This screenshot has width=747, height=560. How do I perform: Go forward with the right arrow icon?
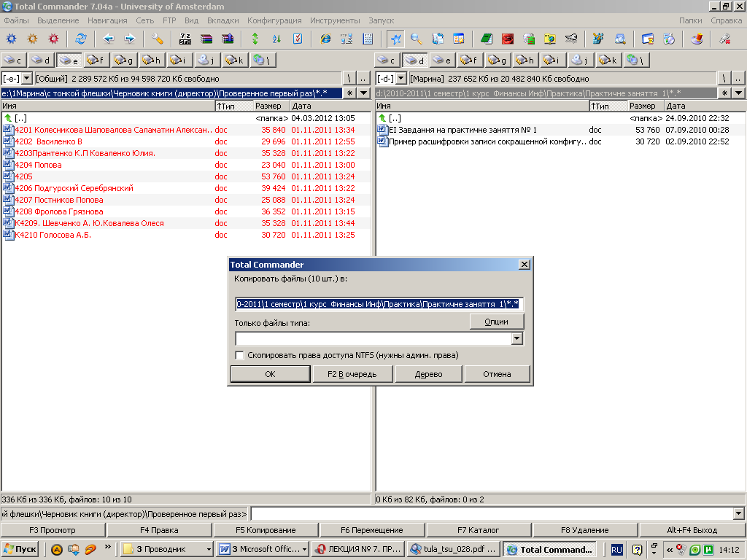point(130,39)
